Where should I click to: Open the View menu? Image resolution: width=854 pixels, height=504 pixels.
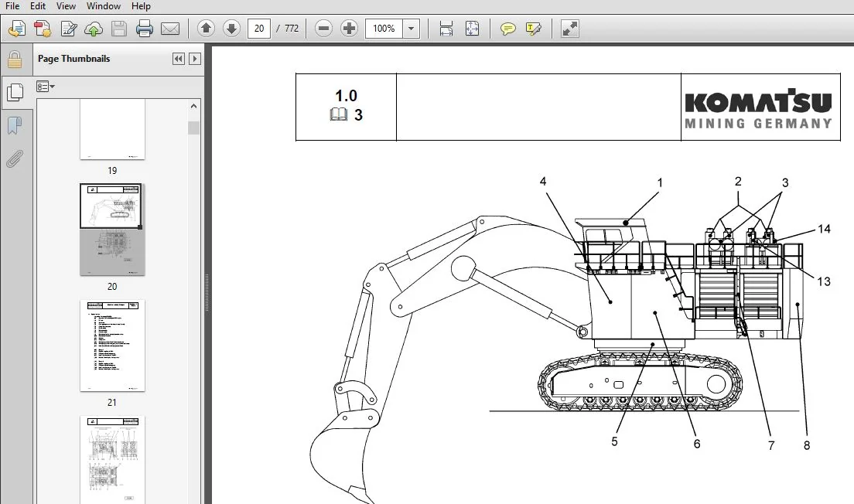[66, 6]
